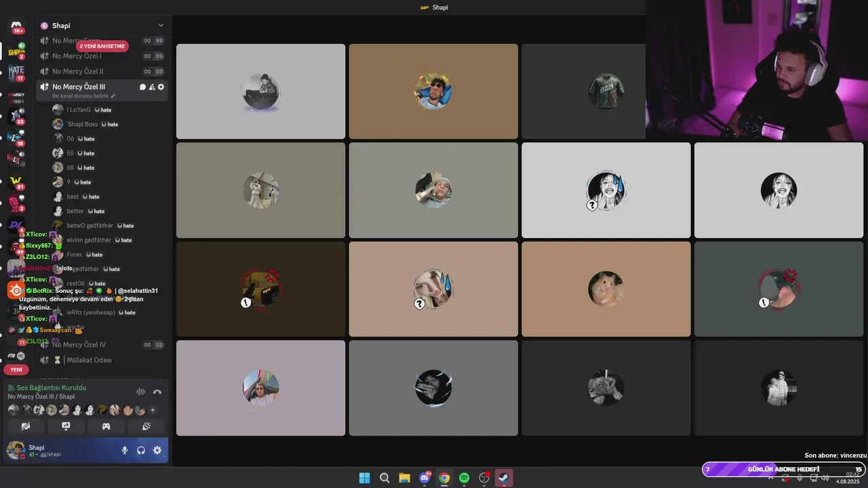Disconnect from the voice channel

point(157,392)
